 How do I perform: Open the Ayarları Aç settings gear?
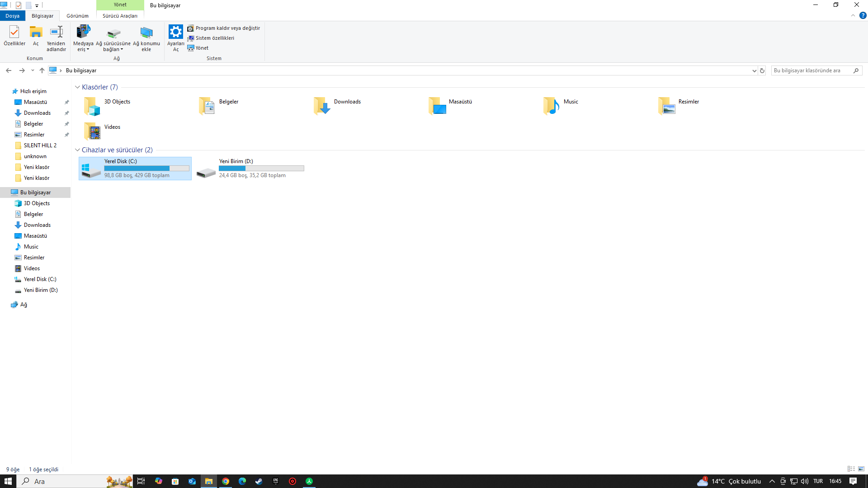175,33
